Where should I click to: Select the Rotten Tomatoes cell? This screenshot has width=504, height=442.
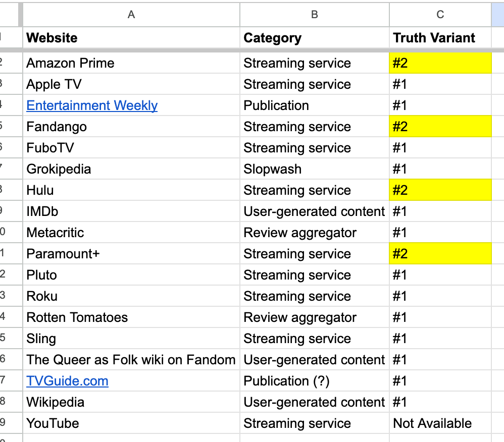tap(131, 317)
